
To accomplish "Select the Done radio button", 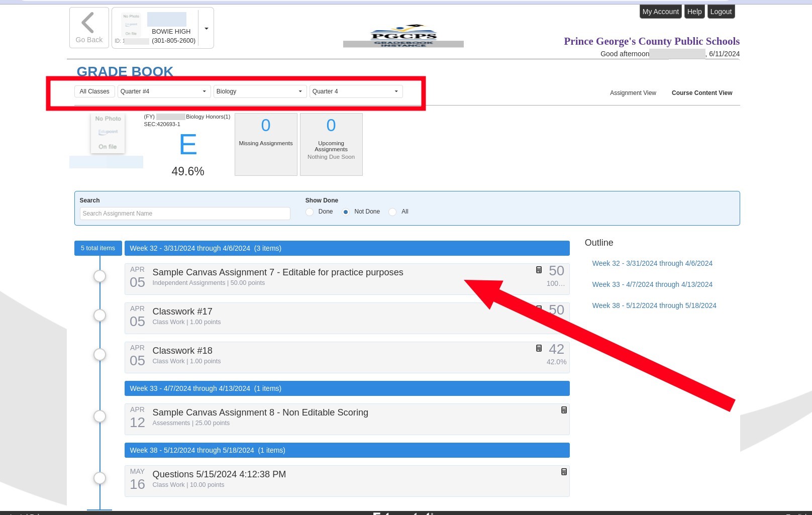I will [310, 212].
